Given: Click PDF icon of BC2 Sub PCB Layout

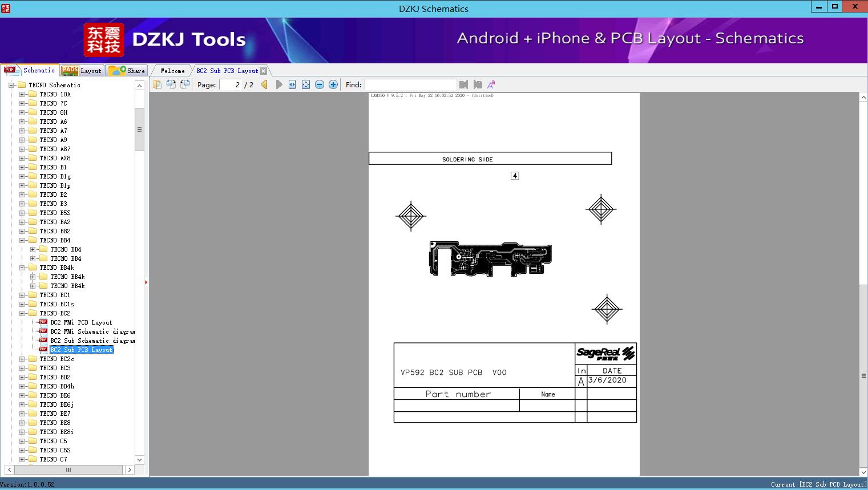Looking at the screenshot, I should click(x=43, y=349).
